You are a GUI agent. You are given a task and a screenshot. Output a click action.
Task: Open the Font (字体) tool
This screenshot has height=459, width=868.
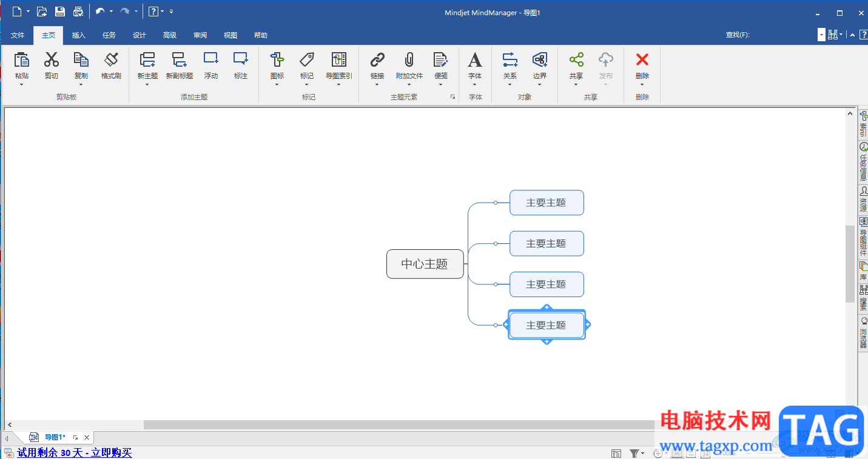pyautogui.click(x=475, y=59)
